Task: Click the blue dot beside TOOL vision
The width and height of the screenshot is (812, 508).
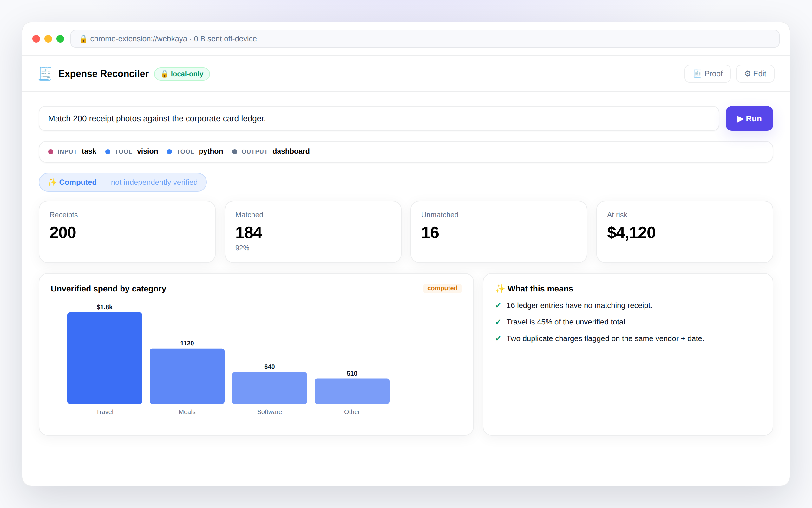Action: pyautogui.click(x=108, y=152)
